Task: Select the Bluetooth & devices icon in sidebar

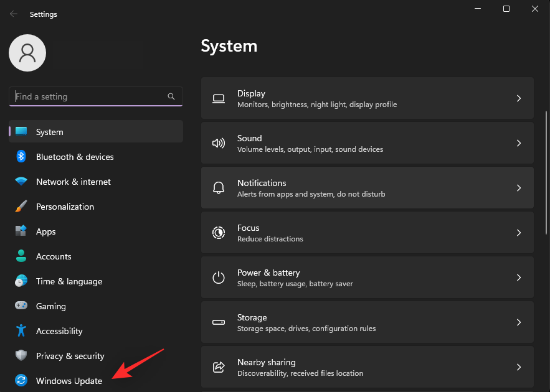Action: click(21, 157)
